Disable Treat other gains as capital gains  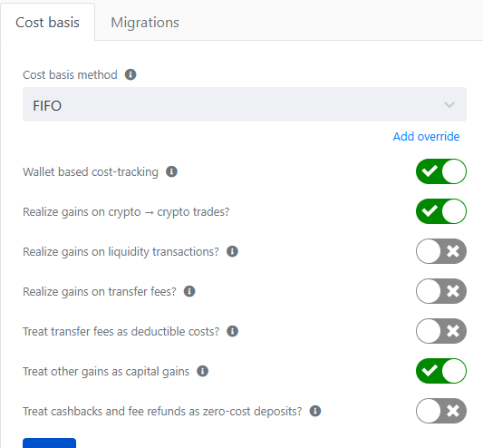(x=441, y=371)
